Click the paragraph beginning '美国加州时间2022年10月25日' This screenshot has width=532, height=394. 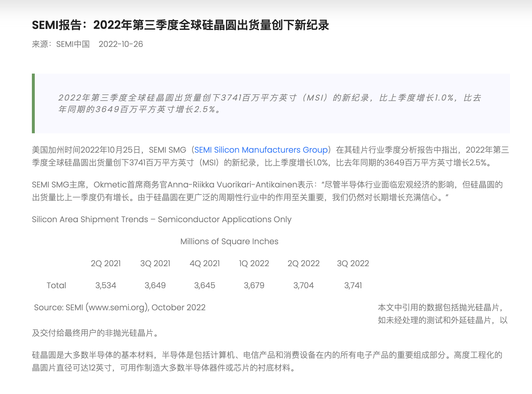click(x=270, y=156)
